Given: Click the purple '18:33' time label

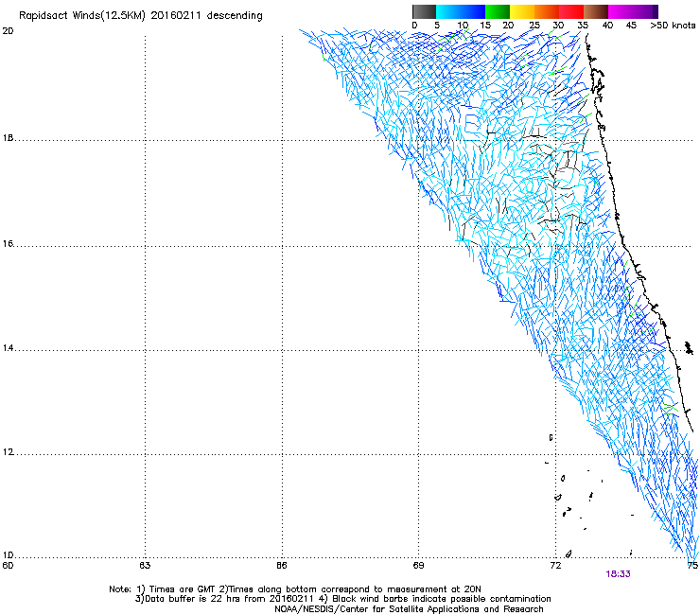Looking at the screenshot, I should 618,574.
